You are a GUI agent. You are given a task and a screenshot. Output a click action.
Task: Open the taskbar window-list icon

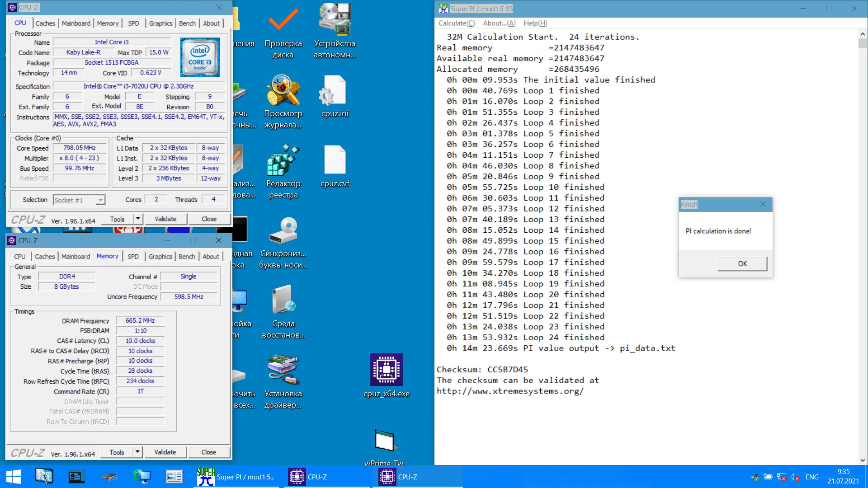[x=174, y=477]
